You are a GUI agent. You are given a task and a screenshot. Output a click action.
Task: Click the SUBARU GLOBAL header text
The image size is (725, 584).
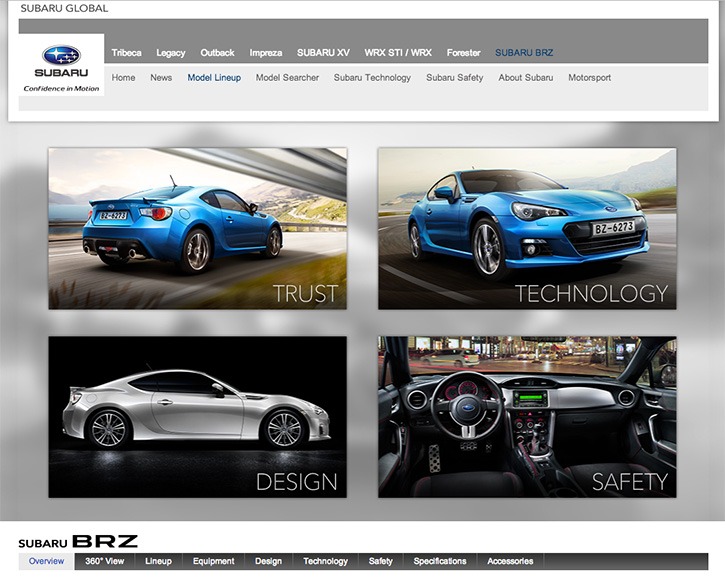64,8
